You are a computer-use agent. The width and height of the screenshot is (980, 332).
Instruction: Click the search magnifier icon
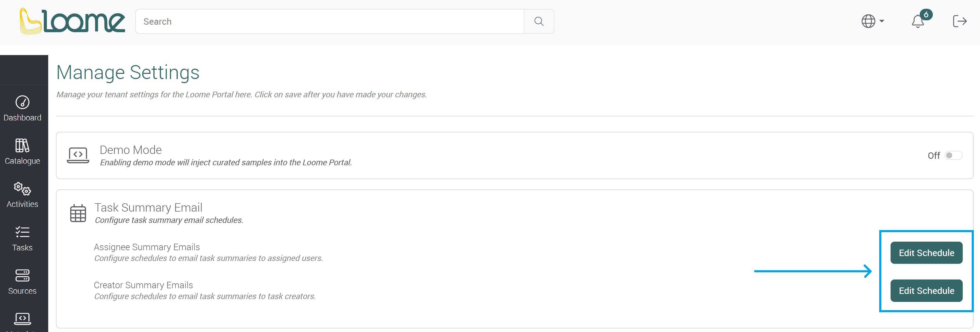539,21
